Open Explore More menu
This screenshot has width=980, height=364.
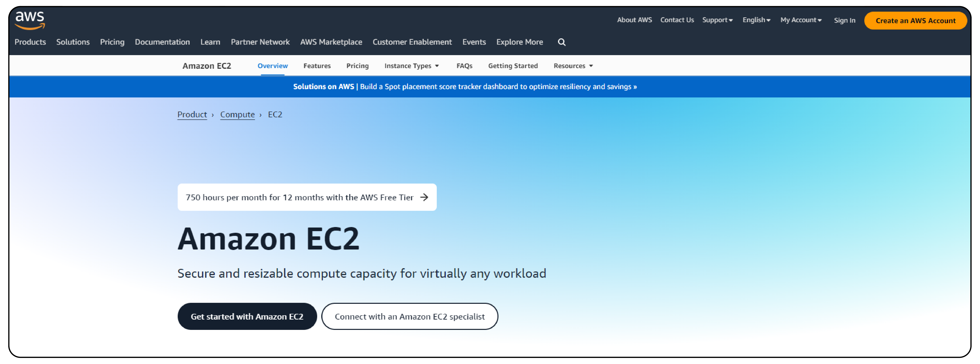click(520, 42)
